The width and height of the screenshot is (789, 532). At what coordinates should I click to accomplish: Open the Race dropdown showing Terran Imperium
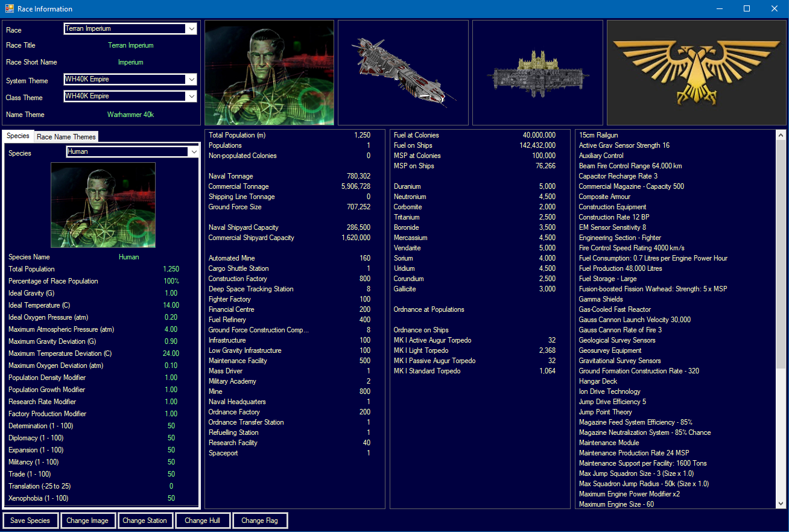(x=130, y=29)
